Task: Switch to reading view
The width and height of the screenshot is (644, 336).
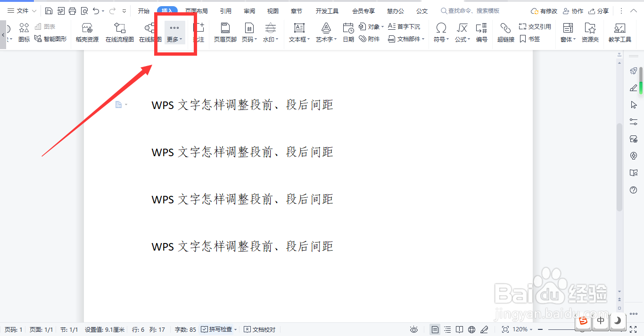Action: click(460, 329)
